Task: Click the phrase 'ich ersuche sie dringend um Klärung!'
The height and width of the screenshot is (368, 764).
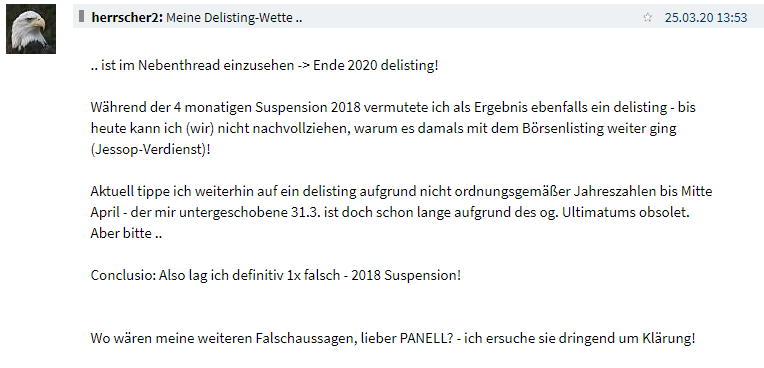Action: [579, 338]
